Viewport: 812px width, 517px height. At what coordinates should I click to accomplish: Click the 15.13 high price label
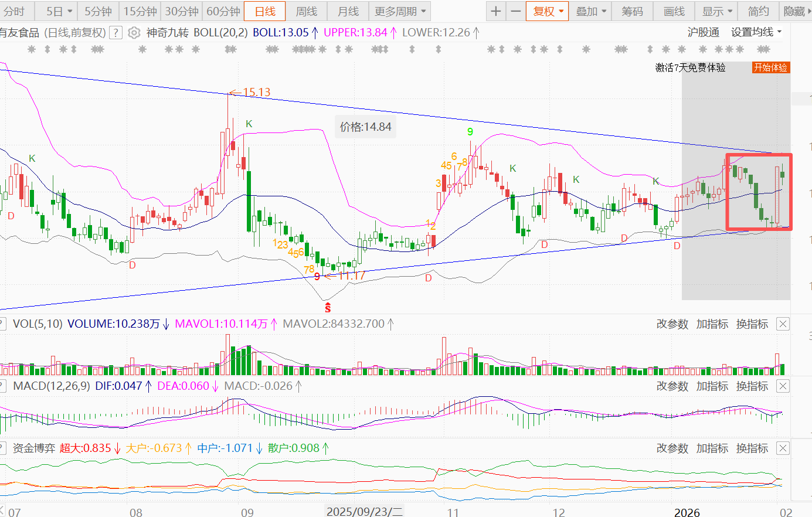[x=256, y=92]
